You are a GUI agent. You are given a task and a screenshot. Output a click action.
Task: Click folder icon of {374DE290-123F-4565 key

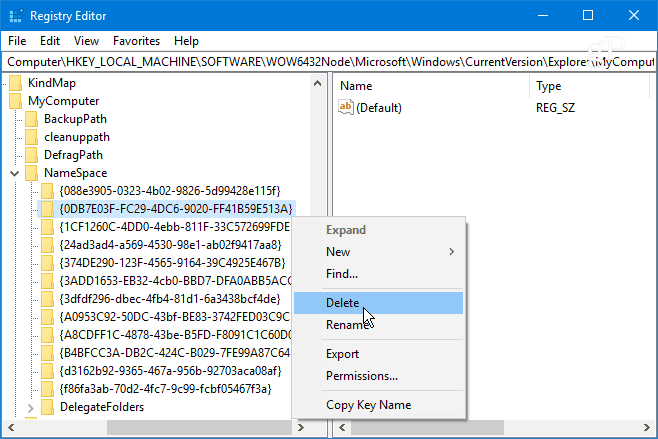pos(47,263)
